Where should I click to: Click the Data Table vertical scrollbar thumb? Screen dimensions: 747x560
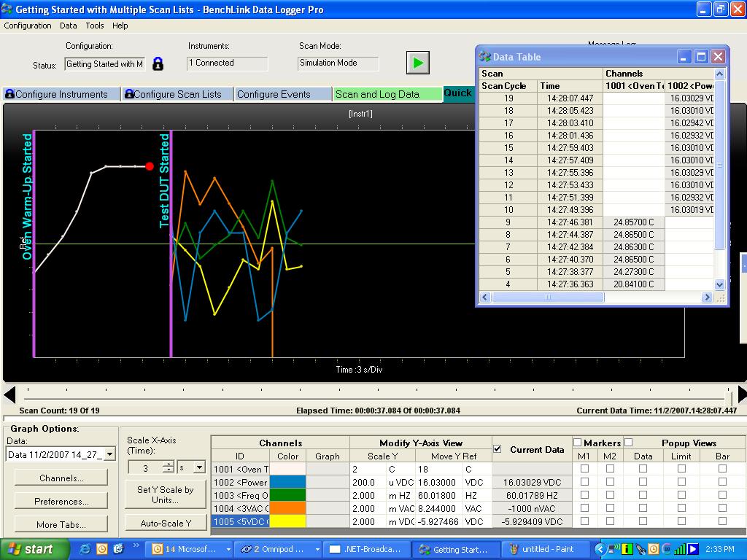tap(719, 165)
